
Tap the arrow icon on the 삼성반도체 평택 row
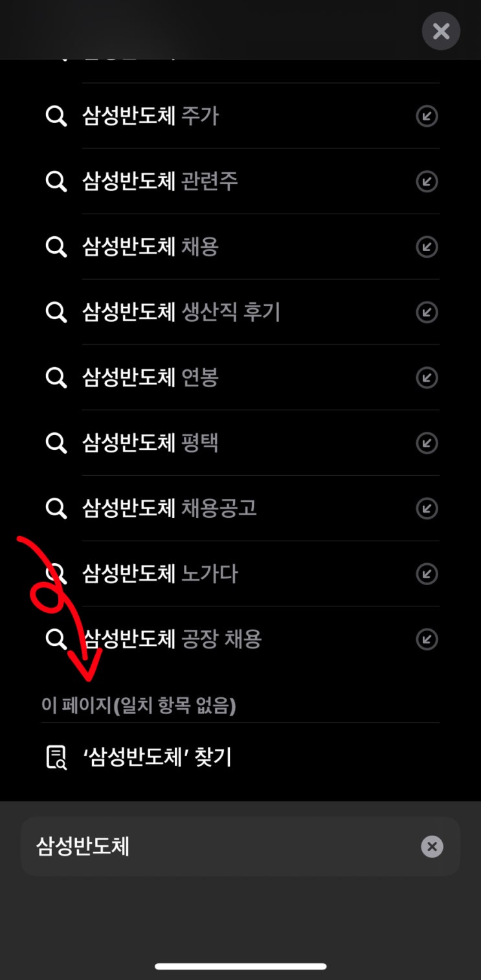[x=427, y=443]
